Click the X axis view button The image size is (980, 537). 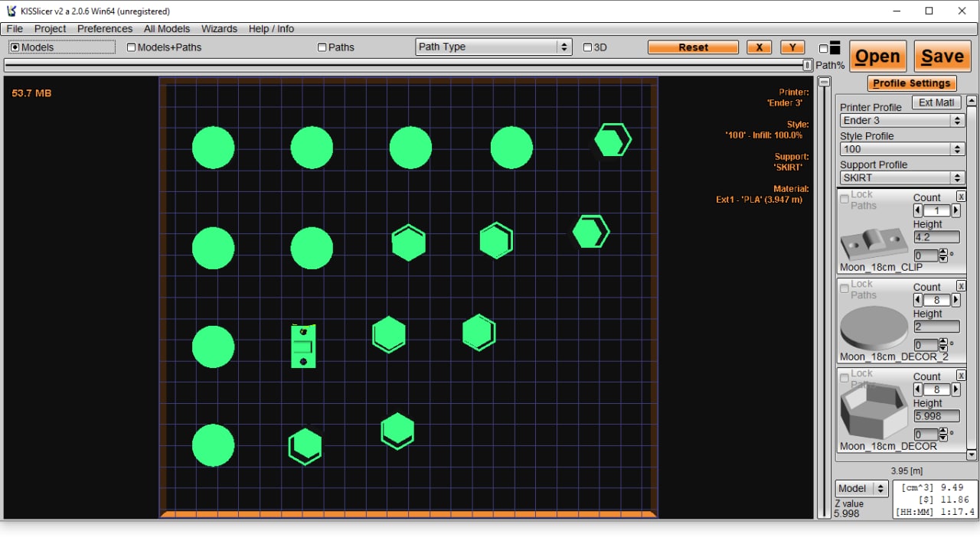759,47
